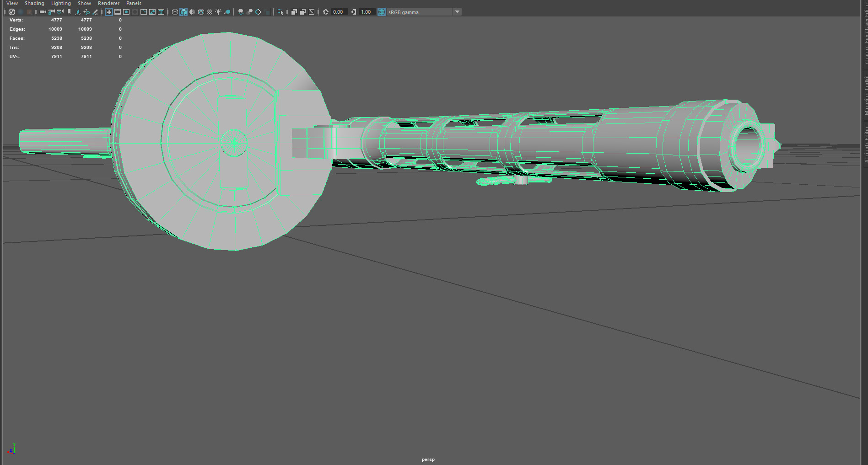
Task: Click the Exposure value field showing 0.00
Action: (339, 12)
